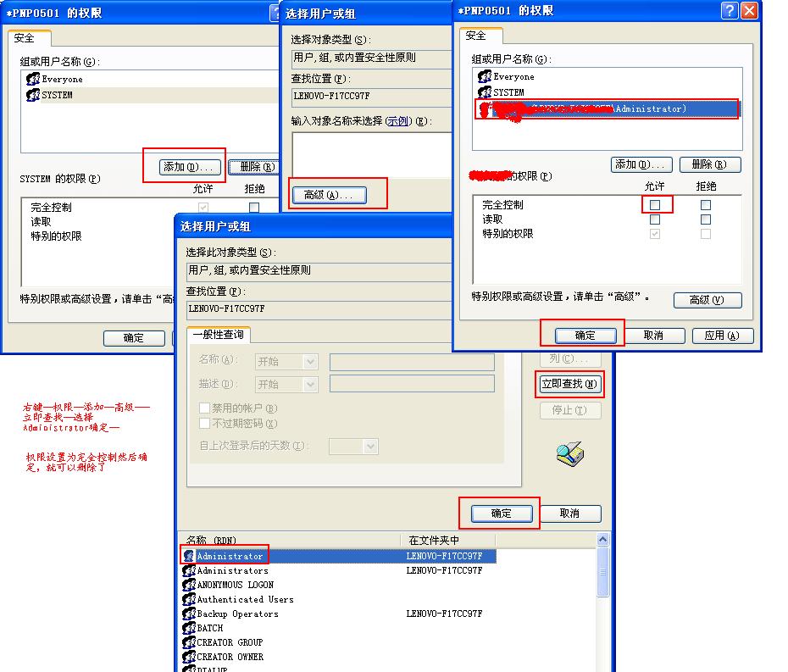Screen dimensions: 788x672
Task: Select BATCH in search results
Action: coord(339,628)
